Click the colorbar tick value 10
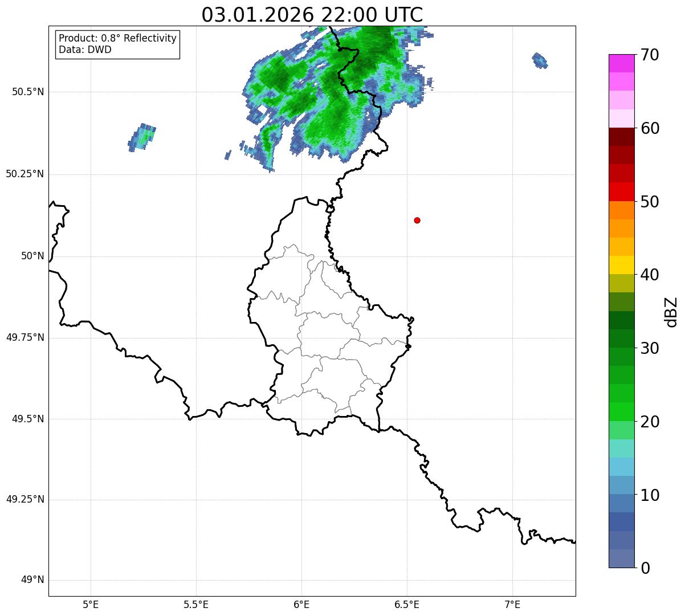This screenshot has height=616, width=685. click(650, 495)
